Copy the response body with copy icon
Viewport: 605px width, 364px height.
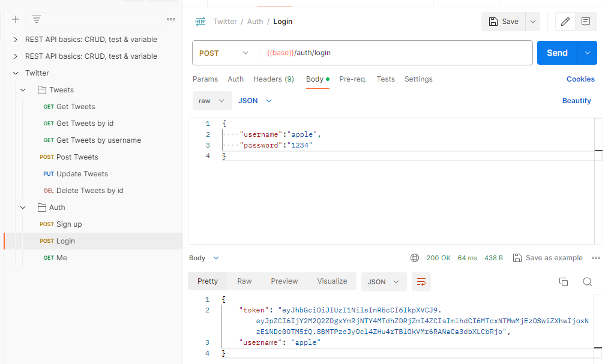pyautogui.click(x=564, y=282)
